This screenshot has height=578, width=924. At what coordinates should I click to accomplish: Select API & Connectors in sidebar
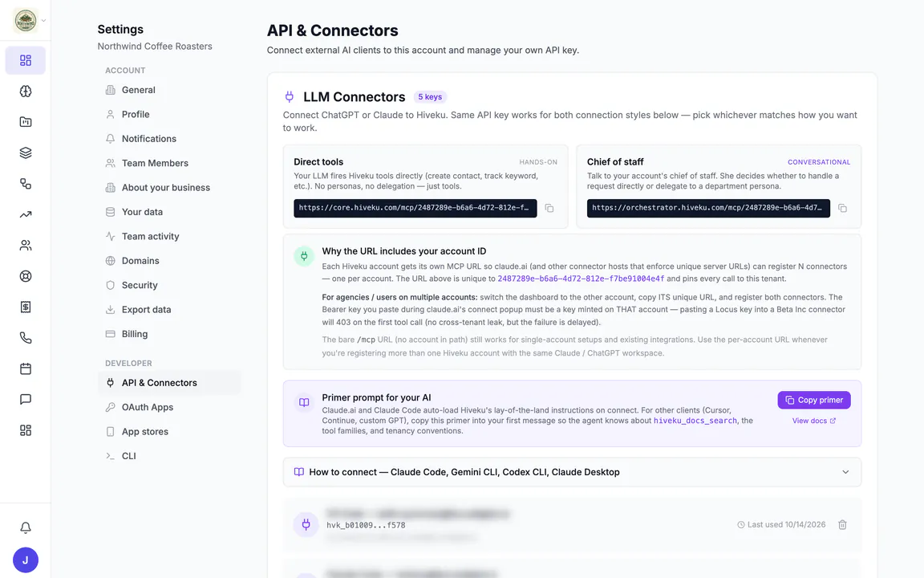(x=170, y=383)
